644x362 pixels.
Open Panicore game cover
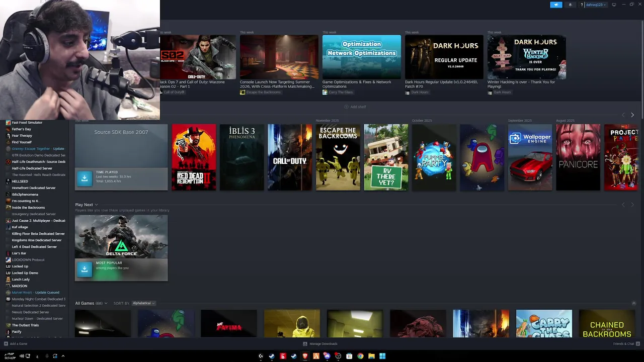tap(578, 157)
